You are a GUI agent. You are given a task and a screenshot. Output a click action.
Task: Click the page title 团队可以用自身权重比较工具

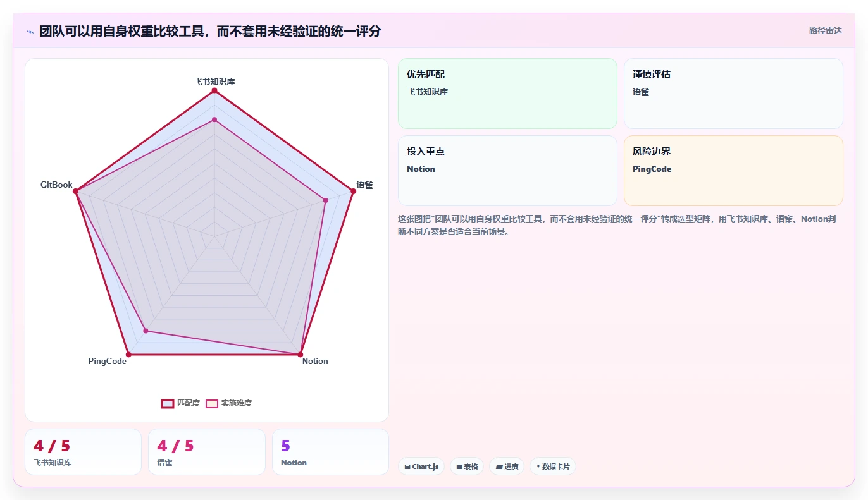click(210, 31)
